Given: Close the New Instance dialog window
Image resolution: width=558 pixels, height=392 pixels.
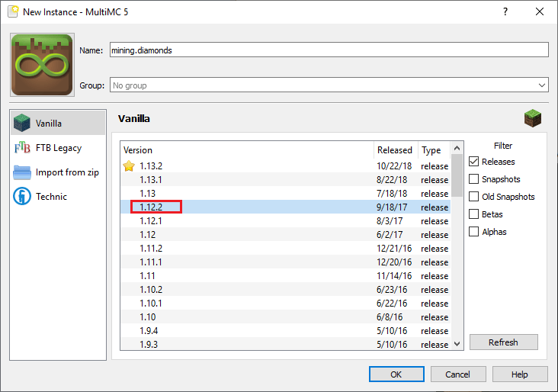Looking at the screenshot, I should [540, 11].
